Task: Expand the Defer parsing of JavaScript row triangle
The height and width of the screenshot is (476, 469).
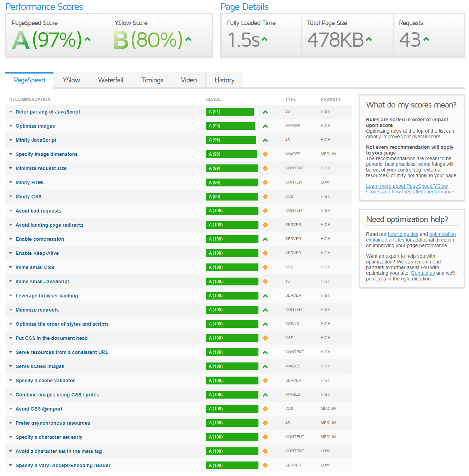Action: tap(11, 112)
